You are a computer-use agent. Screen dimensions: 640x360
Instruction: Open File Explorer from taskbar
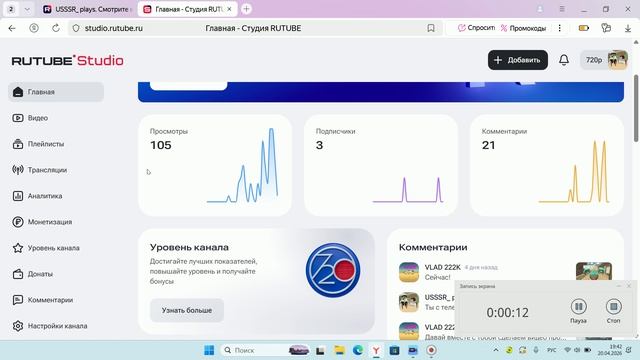pos(339,350)
